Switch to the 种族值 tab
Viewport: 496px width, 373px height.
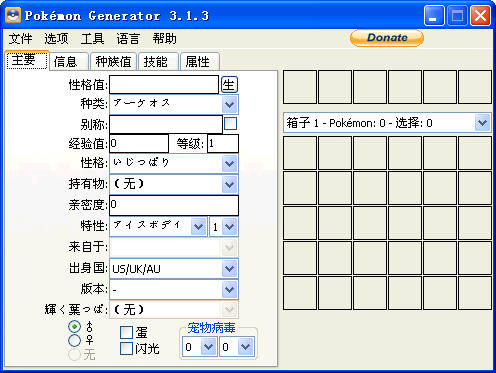click(x=113, y=62)
